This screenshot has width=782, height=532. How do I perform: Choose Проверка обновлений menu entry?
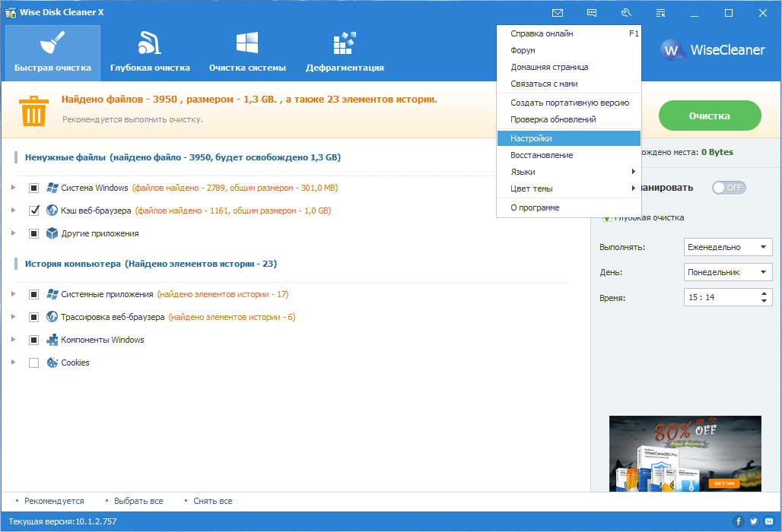coord(568,119)
